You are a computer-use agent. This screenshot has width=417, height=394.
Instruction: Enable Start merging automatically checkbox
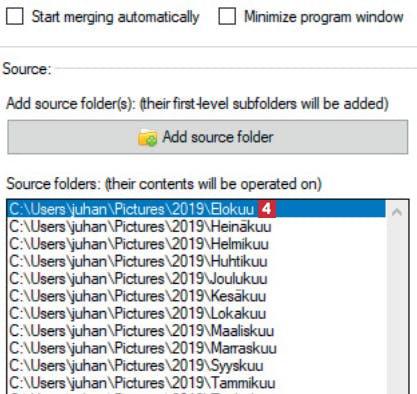coord(15,16)
